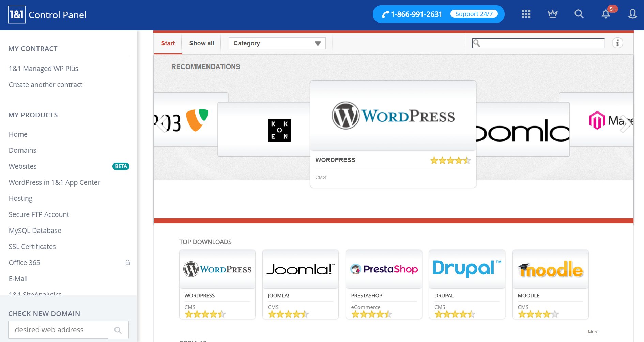Switch to the Start tab
The height and width of the screenshot is (342, 644).
pyautogui.click(x=168, y=43)
